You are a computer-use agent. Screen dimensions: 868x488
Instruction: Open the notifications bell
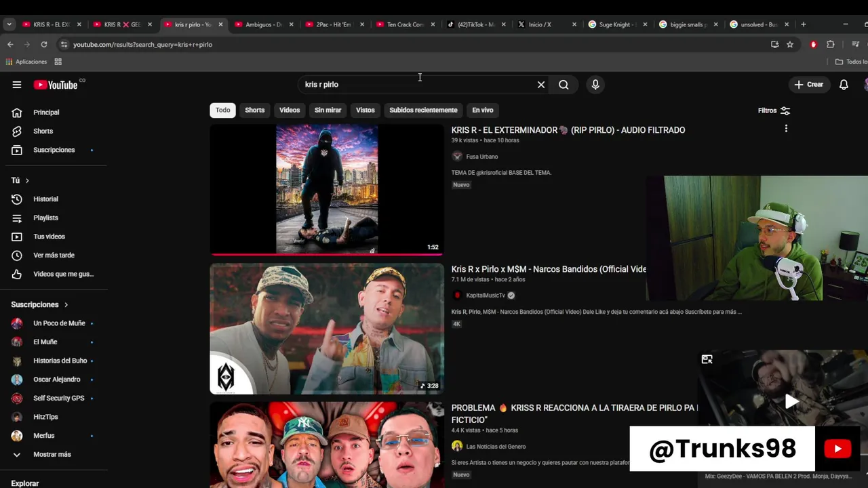[x=844, y=85]
